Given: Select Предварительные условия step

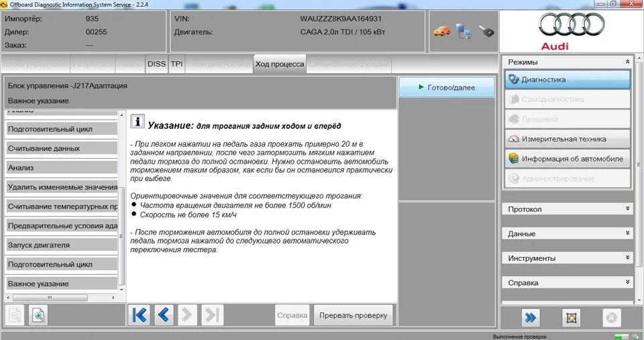Looking at the screenshot, I should 62,225.
